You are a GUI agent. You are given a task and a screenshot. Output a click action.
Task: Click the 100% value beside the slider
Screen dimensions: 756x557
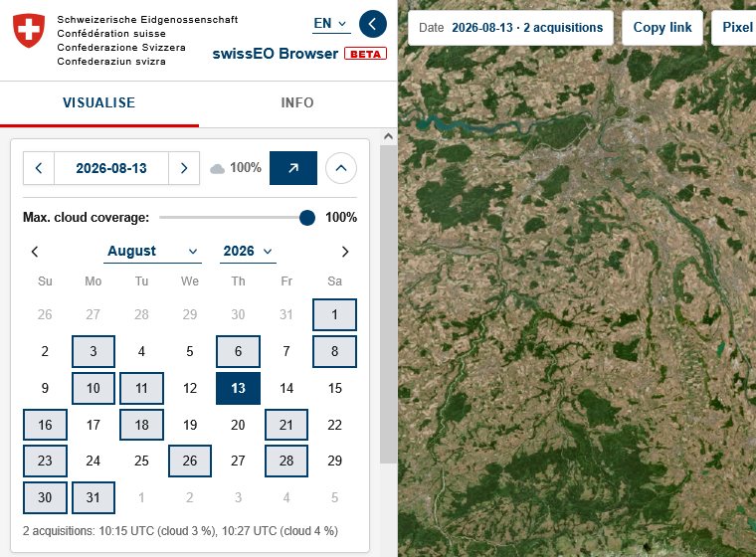(x=341, y=218)
